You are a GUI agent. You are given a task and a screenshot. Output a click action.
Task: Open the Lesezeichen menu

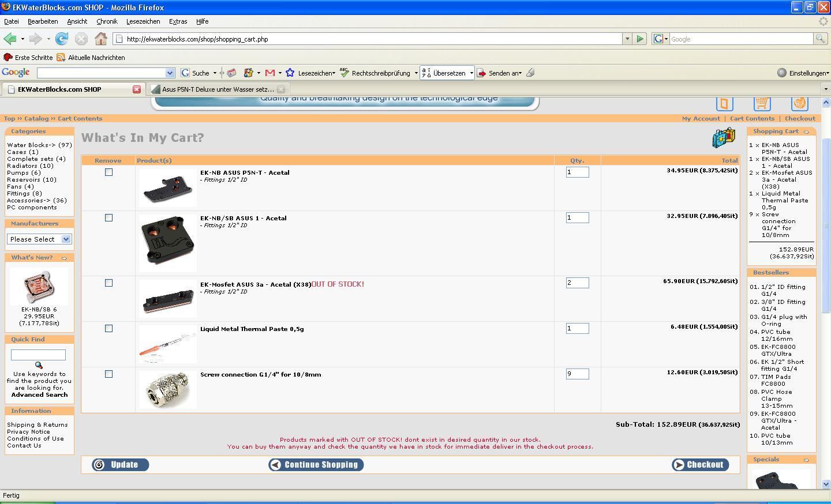143,21
